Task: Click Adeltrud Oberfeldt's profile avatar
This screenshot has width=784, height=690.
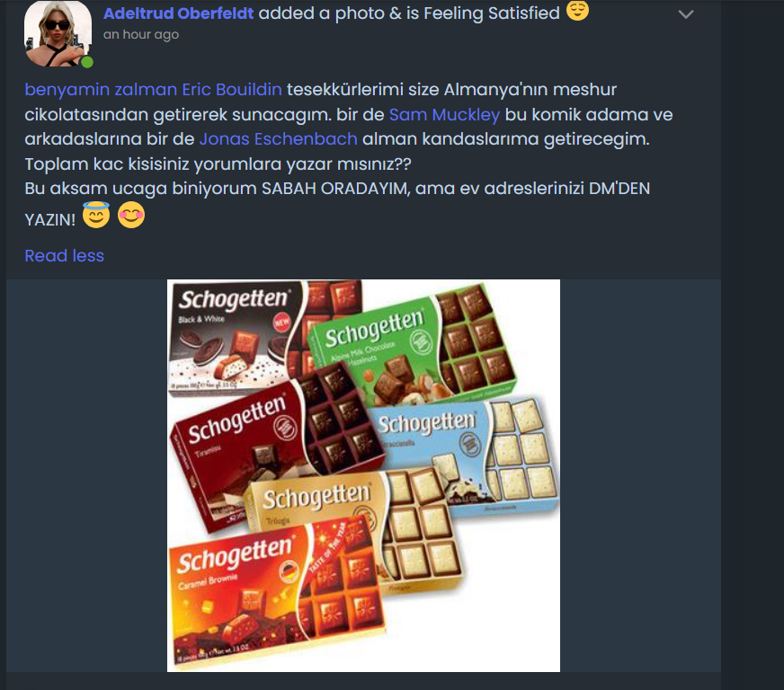Action: coord(58,33)
